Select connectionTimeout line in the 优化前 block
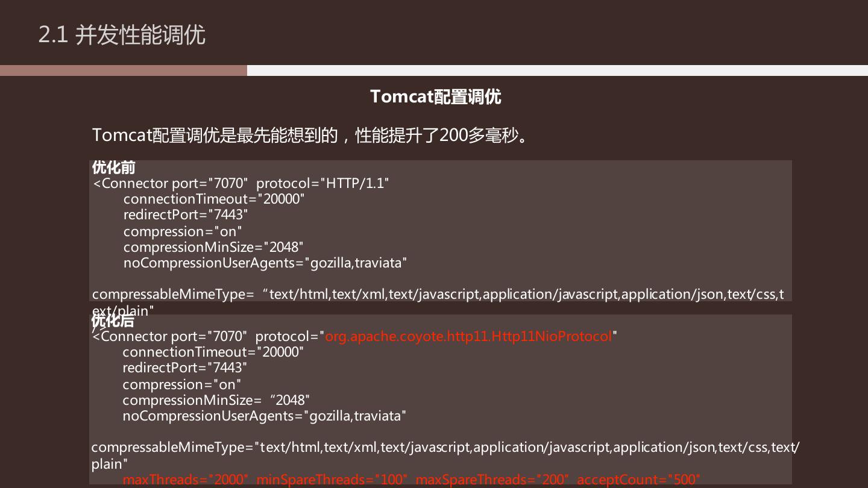The image size is (868, 488). point(214,199)
